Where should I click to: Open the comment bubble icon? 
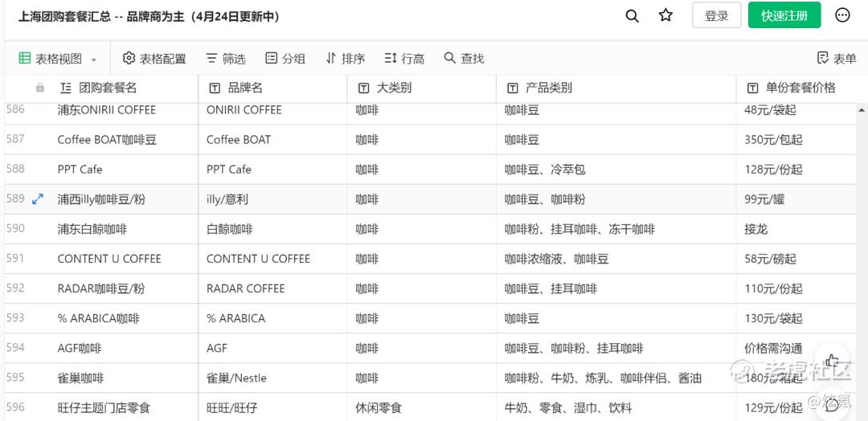832,407
